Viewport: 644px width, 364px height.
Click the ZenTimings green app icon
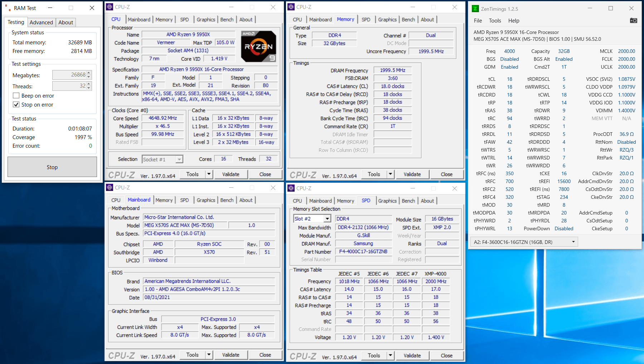click(475, 9)
